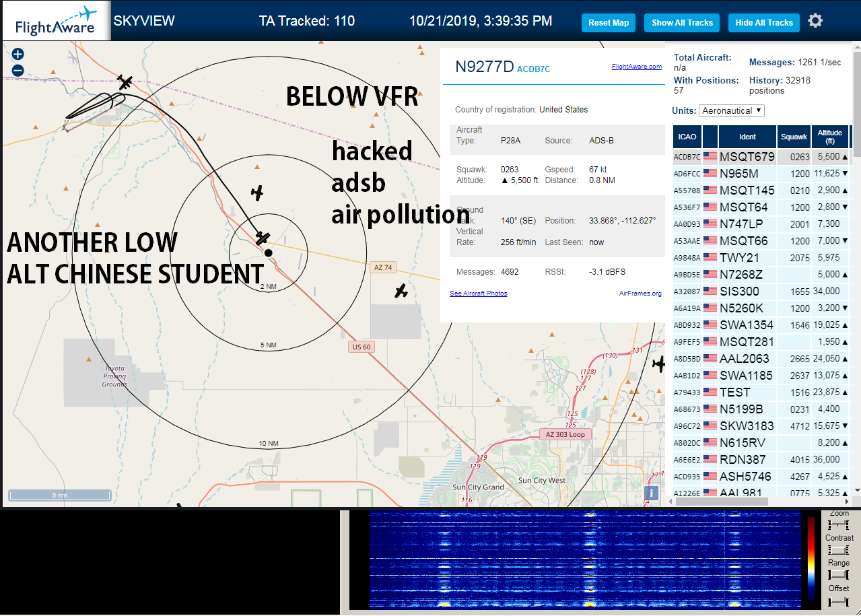Select the MSQT145 aircraft row
The image size is (861, 616).
click(x=761, y=190)
